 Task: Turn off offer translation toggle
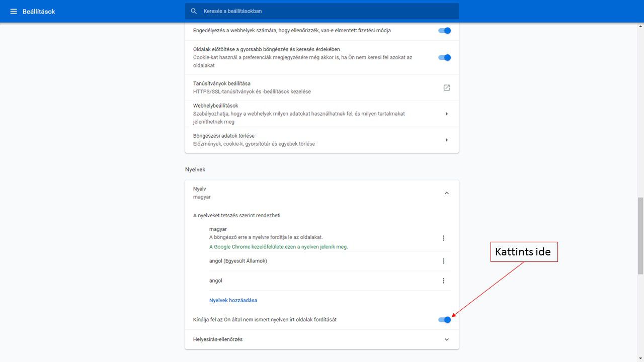[x=444, y=320]
